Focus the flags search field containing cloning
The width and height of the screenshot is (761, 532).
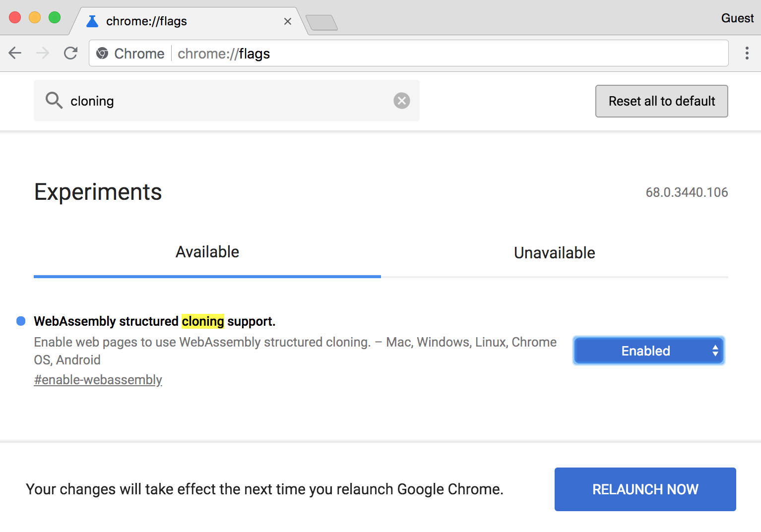click(227, 101)
